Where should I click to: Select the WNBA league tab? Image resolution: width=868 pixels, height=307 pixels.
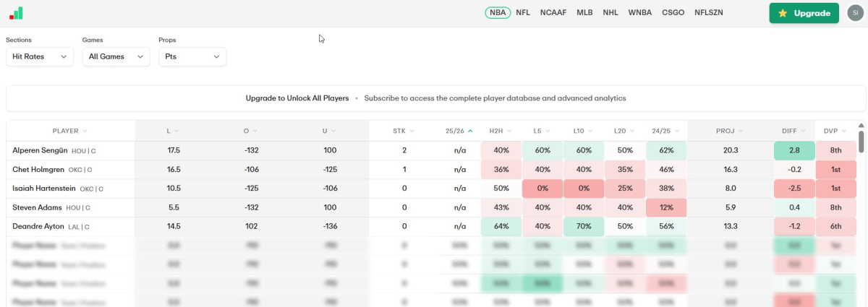[x=639, y=13]
